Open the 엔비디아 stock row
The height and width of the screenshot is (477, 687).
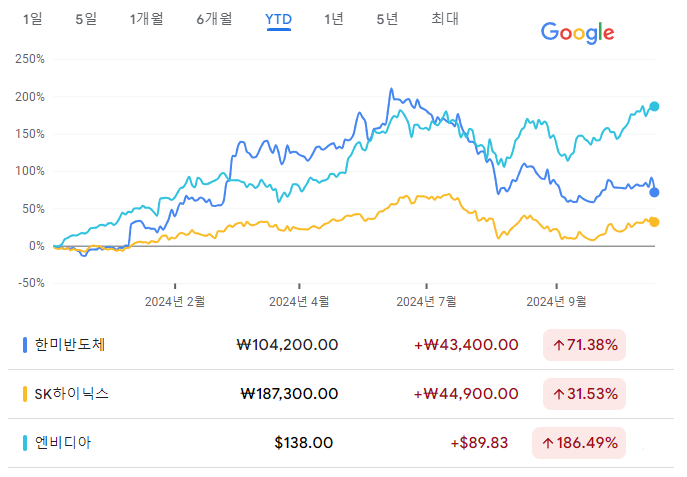341,443
